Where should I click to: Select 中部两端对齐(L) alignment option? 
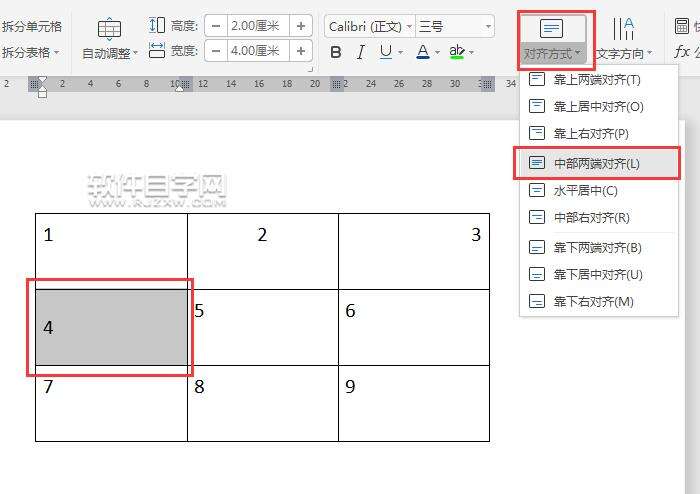tap(599, 163)
